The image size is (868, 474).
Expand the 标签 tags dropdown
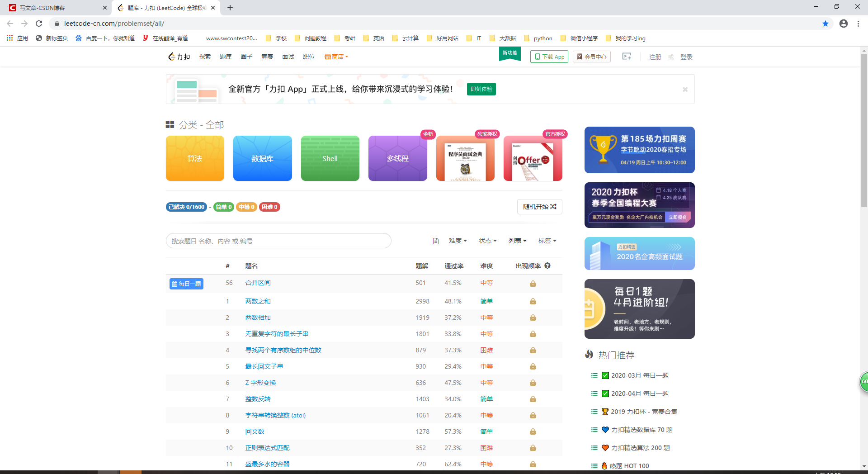[x=547, y=241]
